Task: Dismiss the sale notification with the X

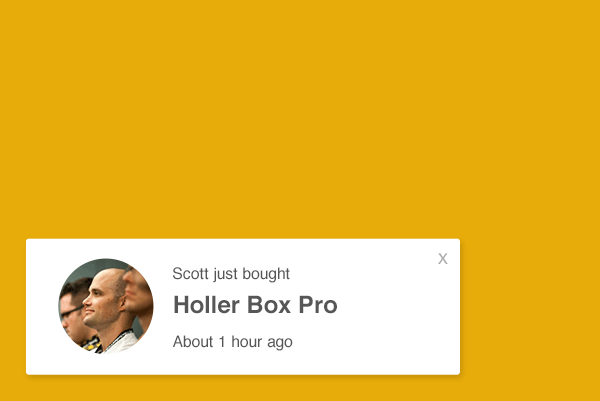Action: click(443, 259)
